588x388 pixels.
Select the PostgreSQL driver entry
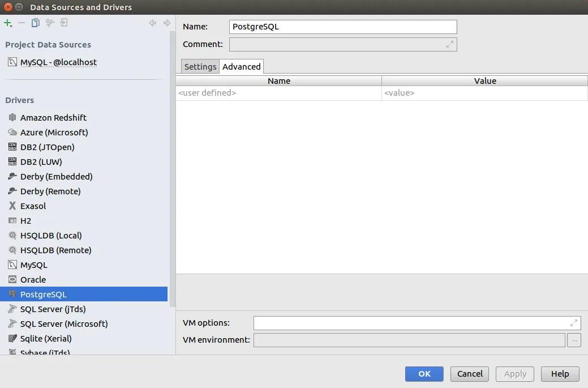(x=84, y=294)
